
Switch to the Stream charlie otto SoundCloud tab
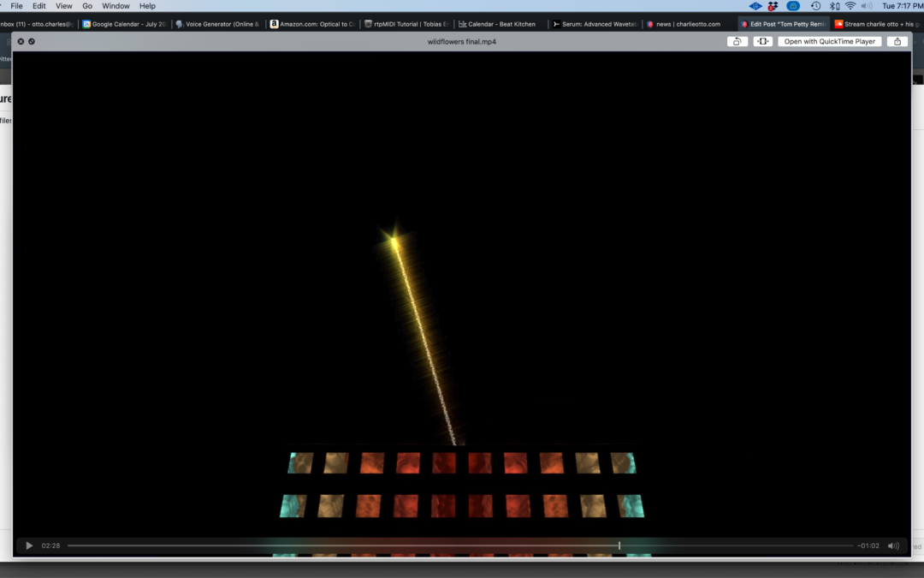click(877, 24)
